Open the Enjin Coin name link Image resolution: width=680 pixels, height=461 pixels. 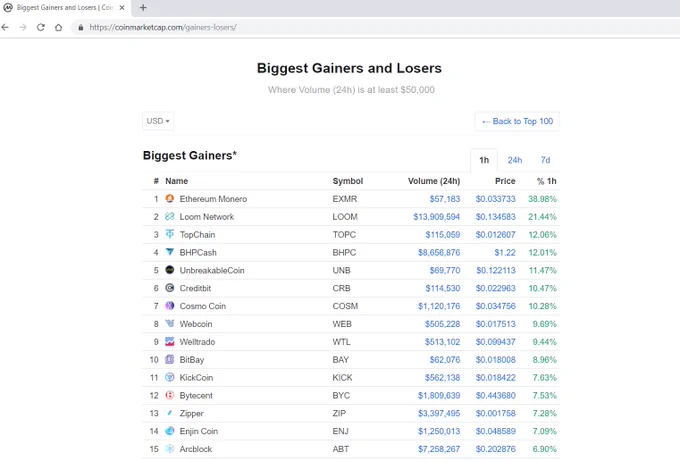(x=199, y=431)
